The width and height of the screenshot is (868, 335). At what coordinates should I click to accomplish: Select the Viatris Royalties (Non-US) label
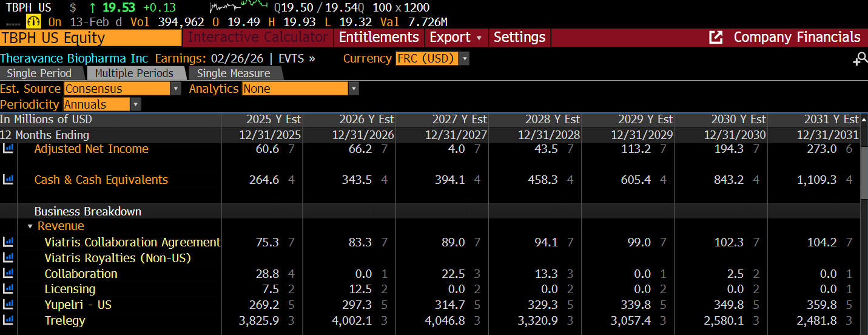click(118, 258)
